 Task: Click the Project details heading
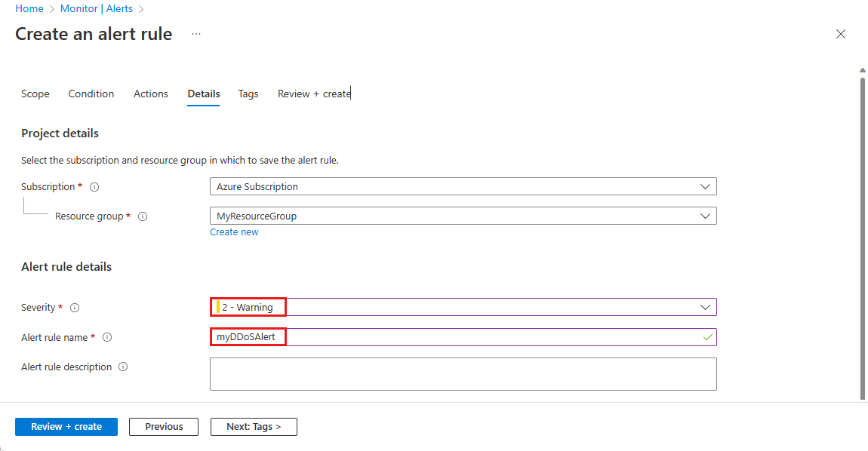click(x=60, y=133)
